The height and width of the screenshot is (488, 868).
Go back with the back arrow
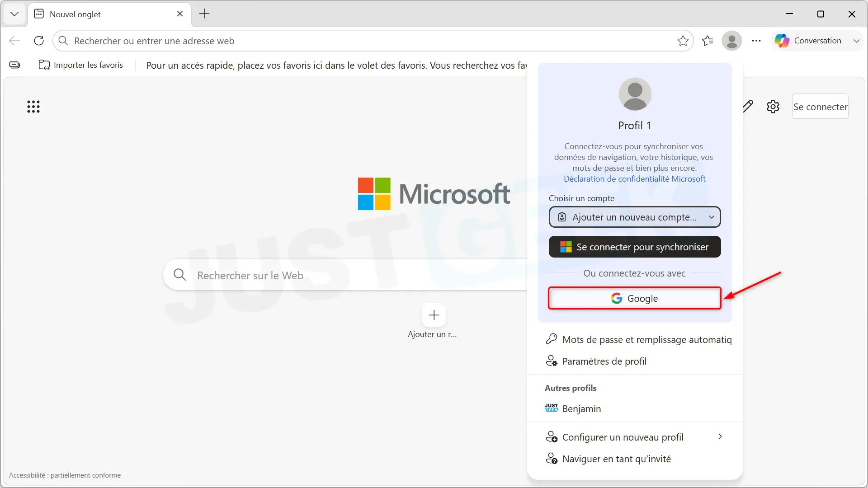pyautogui.click(x=14, y=41)
